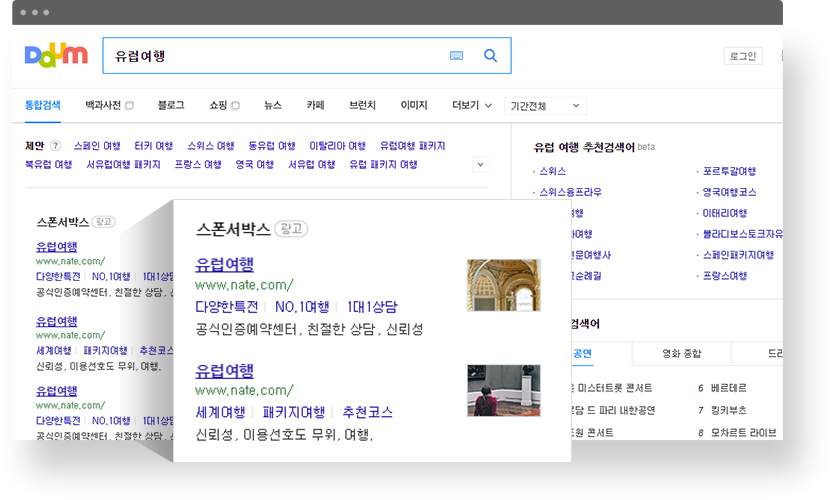Switch to the 브런치 tab
The width and height of the screenshot is (831, 500).
(363, 105)
